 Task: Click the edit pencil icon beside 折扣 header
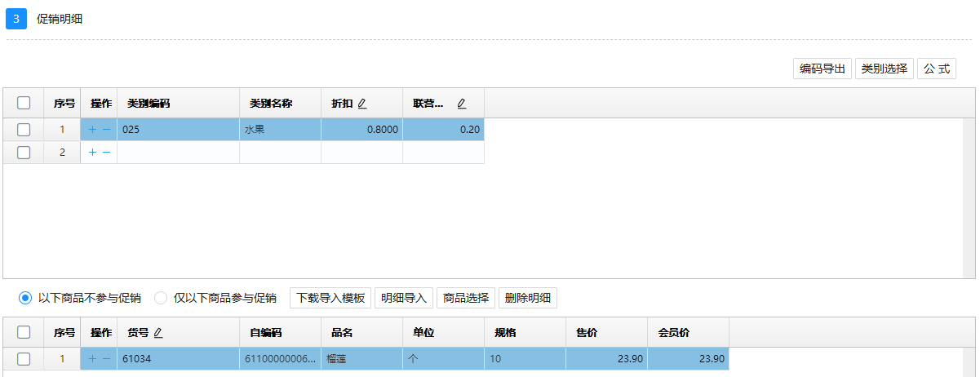pos(362,104)
